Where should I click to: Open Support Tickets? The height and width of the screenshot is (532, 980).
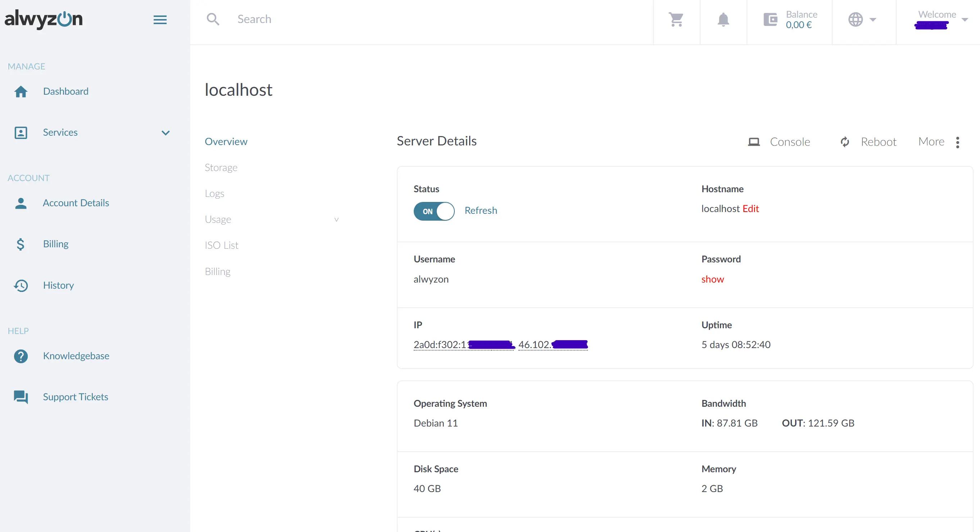point(75,397)
